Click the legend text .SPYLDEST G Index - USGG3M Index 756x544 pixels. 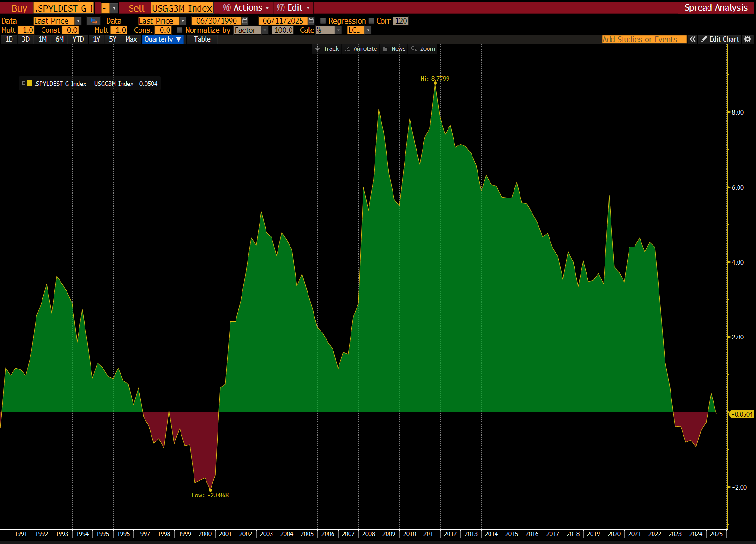pos(84,84)
